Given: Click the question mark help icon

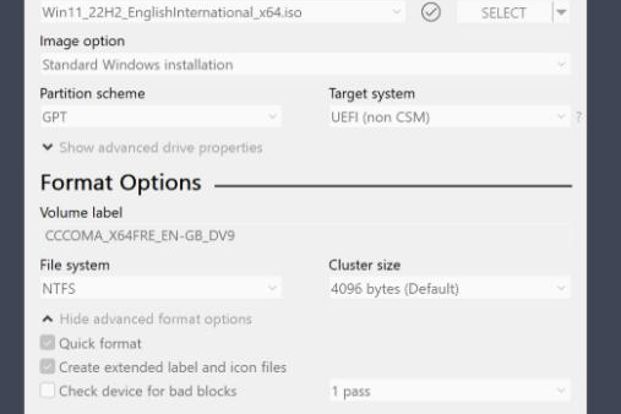Looking at the screenshot, I should pos(578,117).
